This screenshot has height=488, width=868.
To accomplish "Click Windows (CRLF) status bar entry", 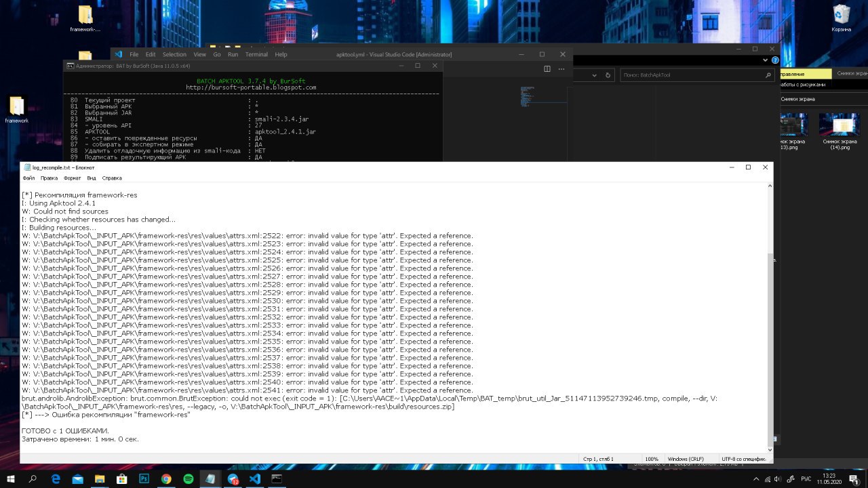I will point(686,459).
